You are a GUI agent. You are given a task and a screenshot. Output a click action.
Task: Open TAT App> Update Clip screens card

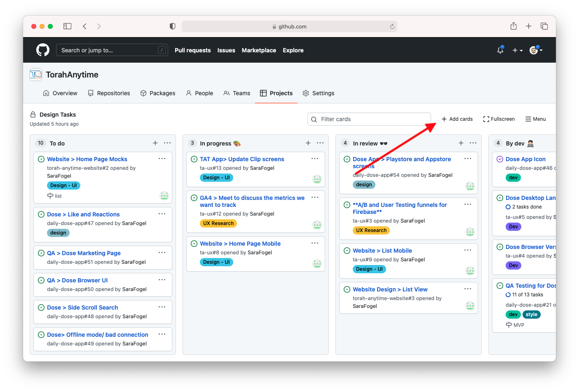242,159
